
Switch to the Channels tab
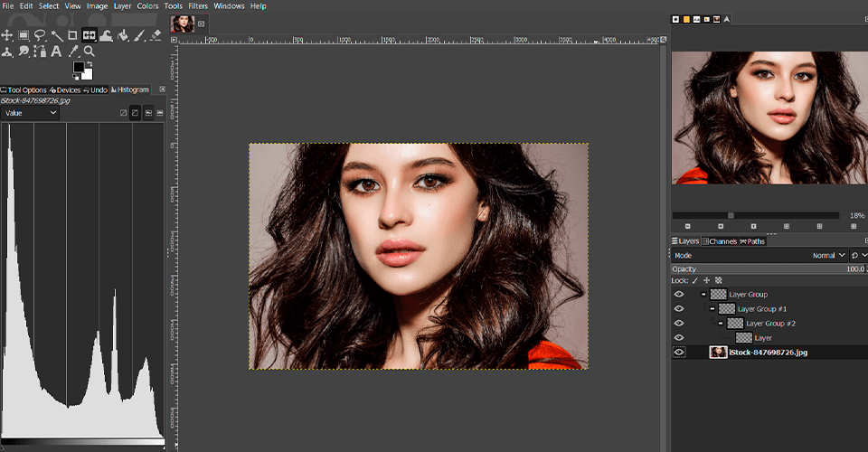pos(722,241)
